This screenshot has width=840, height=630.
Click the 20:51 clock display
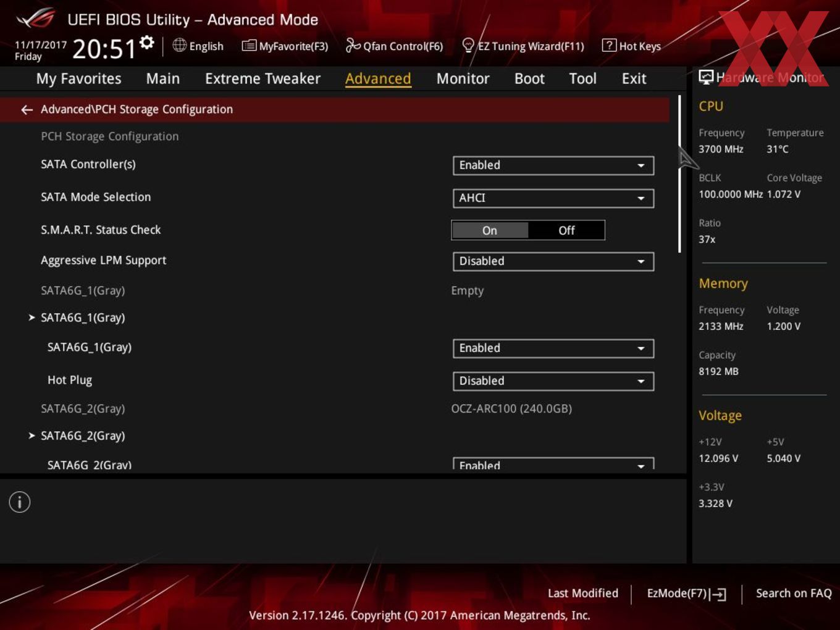[x=104, y=49]
